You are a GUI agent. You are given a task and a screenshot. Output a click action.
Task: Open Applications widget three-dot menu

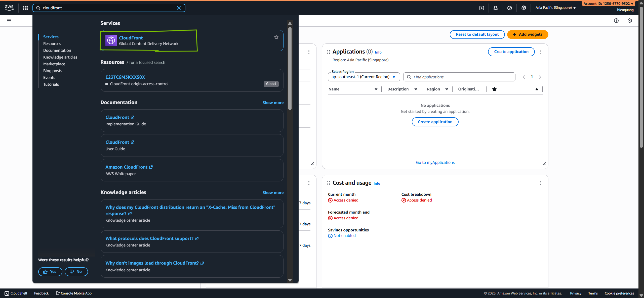pyautogui.click(x=541, y=52)
